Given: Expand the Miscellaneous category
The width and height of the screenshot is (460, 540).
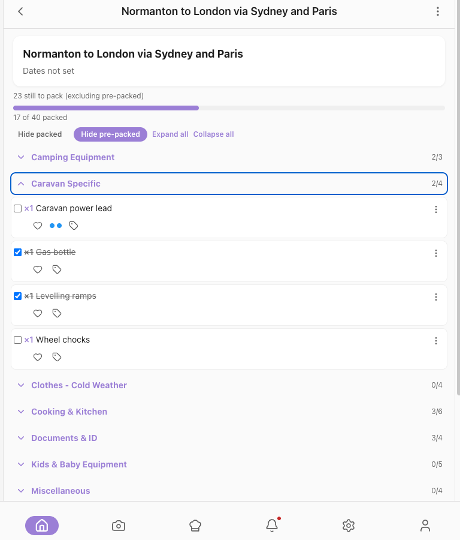Looking at the screenshot, I should click(x=229, y=491).
